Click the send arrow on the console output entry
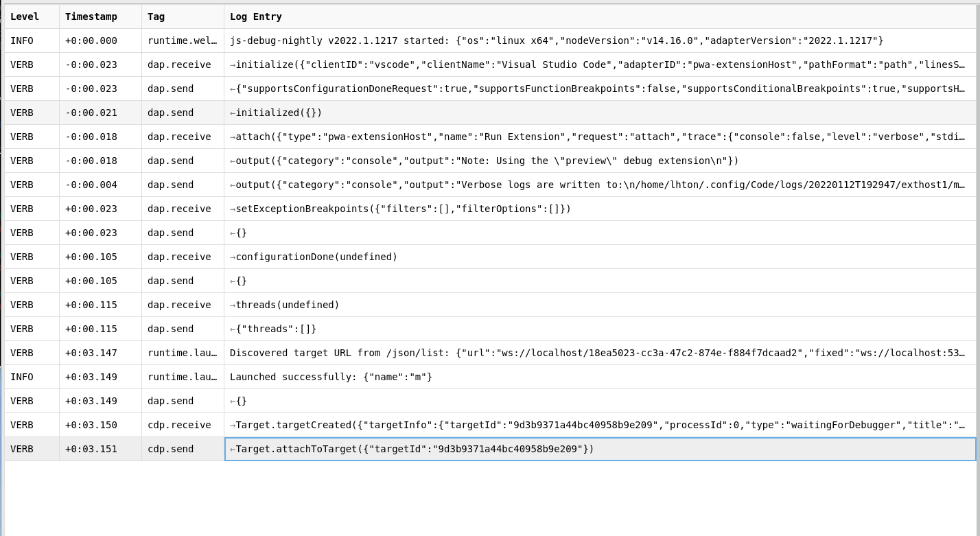Screen dimensions: 980x536 point(233,161)
